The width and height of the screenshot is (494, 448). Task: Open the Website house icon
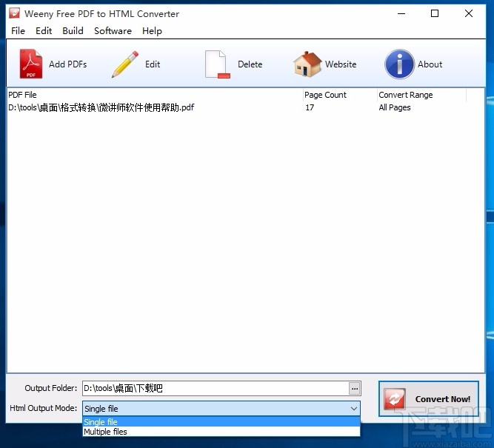(307, 64)
